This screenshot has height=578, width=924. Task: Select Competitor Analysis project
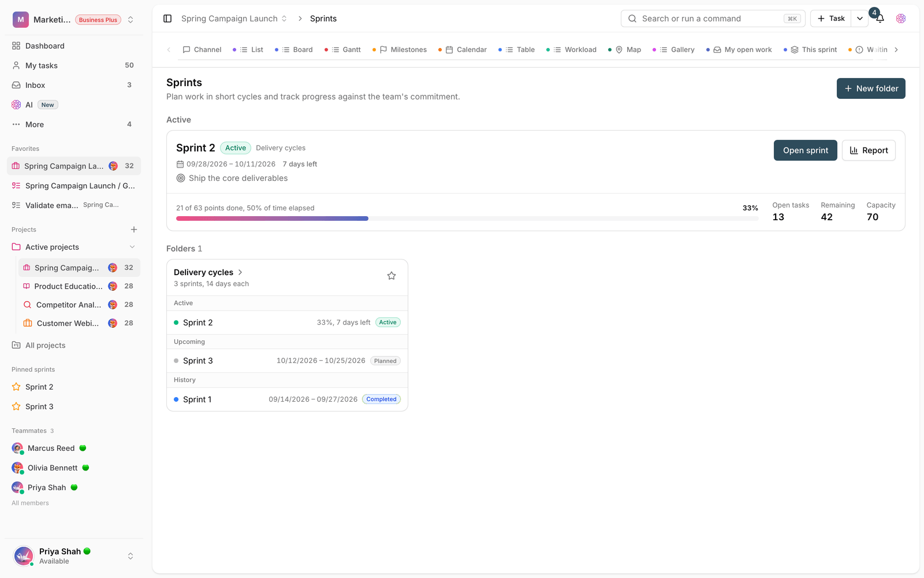79,305
